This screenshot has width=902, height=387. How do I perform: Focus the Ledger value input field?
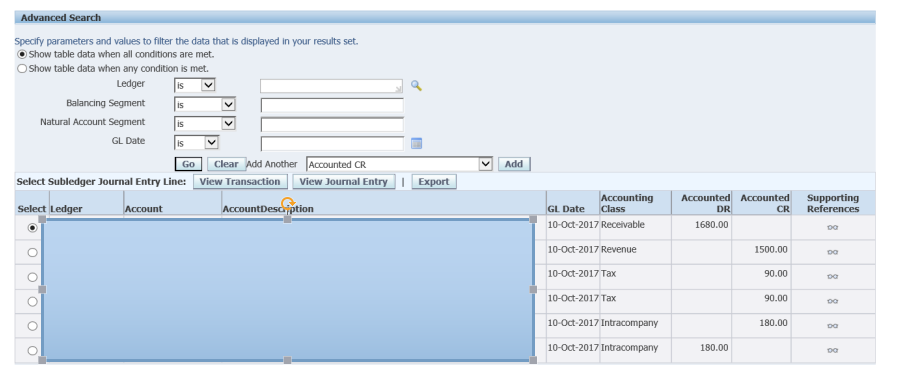coord(331,86)
